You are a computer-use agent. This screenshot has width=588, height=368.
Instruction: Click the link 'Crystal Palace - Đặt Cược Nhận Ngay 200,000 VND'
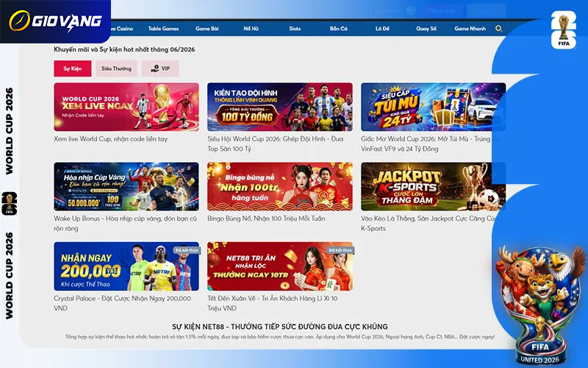[122, 303]
